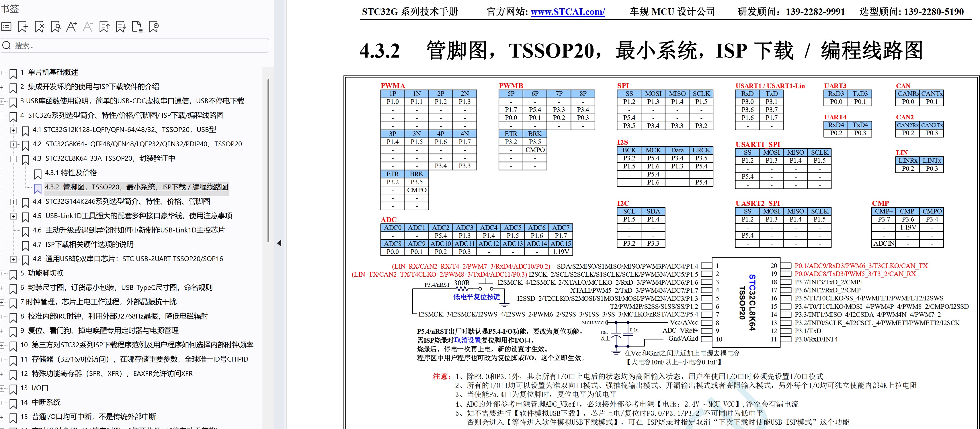Jump to bookmark 4.3.1 特性及价格
Image resolution: width=980 pixels, height=429 pixels.
(71, 172)
